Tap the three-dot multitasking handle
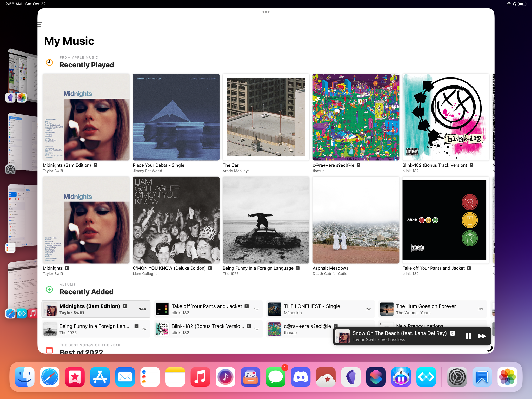The width and height of the screenshot is (532, 399). click(266, 12)
